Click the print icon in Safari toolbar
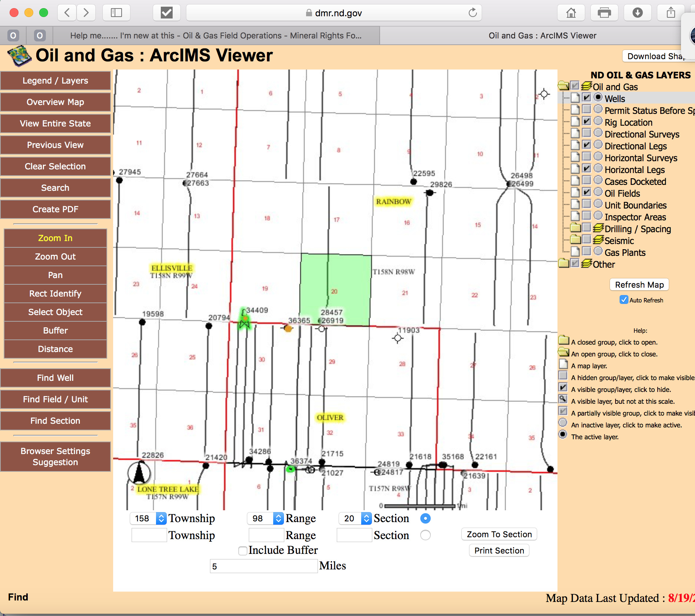 [x=604, y=13]
